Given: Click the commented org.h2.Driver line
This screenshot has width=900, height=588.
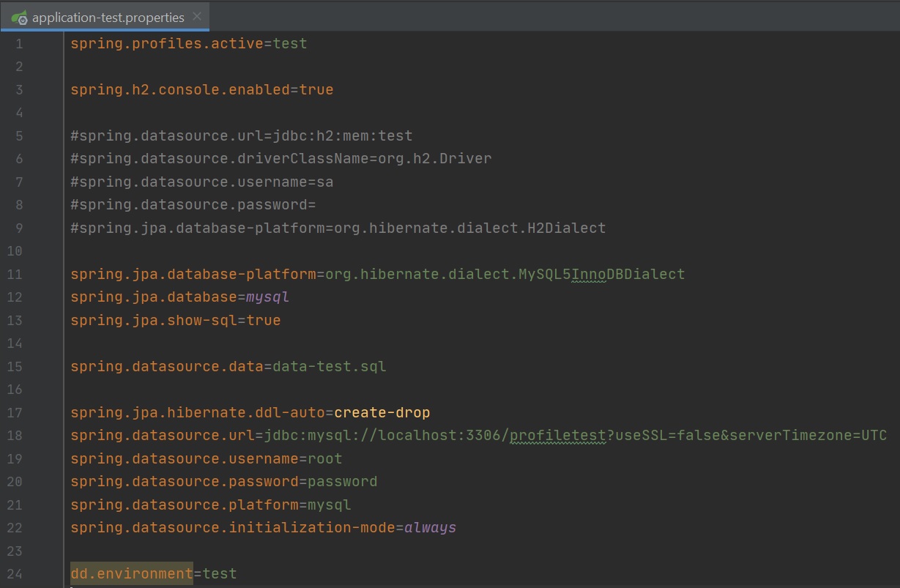Looking at the screenshot, I should (x=281, y=159).
